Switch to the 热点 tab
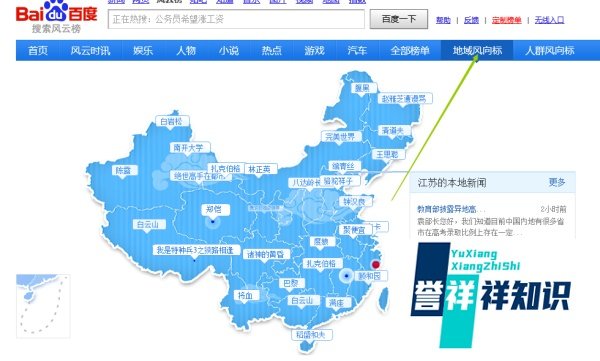600x361 pixels. point(272,51)
